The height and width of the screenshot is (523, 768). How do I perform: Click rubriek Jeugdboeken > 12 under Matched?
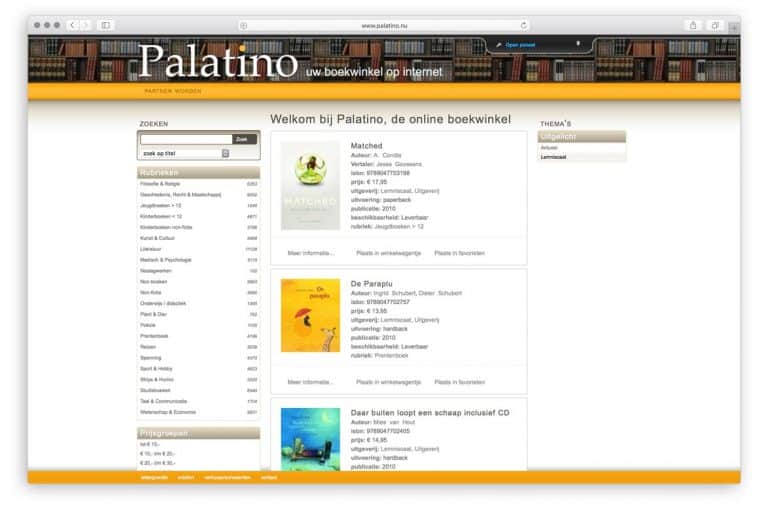point(399,226)
